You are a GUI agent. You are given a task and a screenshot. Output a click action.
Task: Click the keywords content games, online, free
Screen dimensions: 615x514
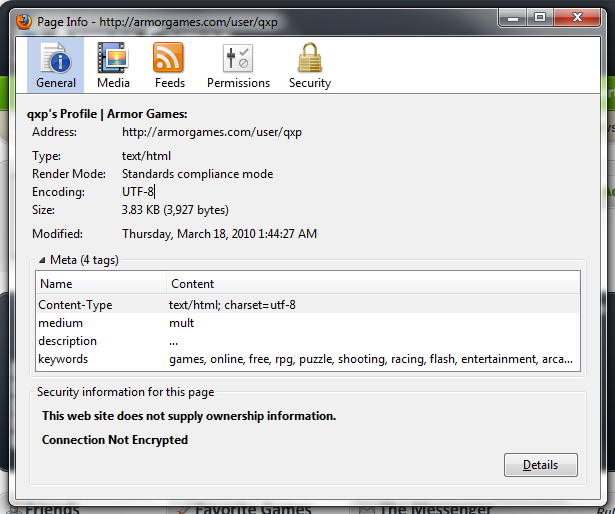(x=371, y=359)
